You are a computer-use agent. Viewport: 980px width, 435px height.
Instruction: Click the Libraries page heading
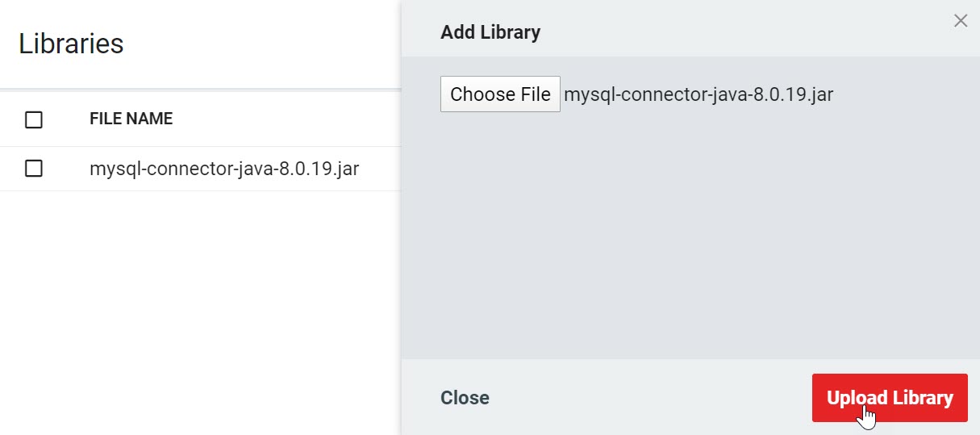point(71,44)
